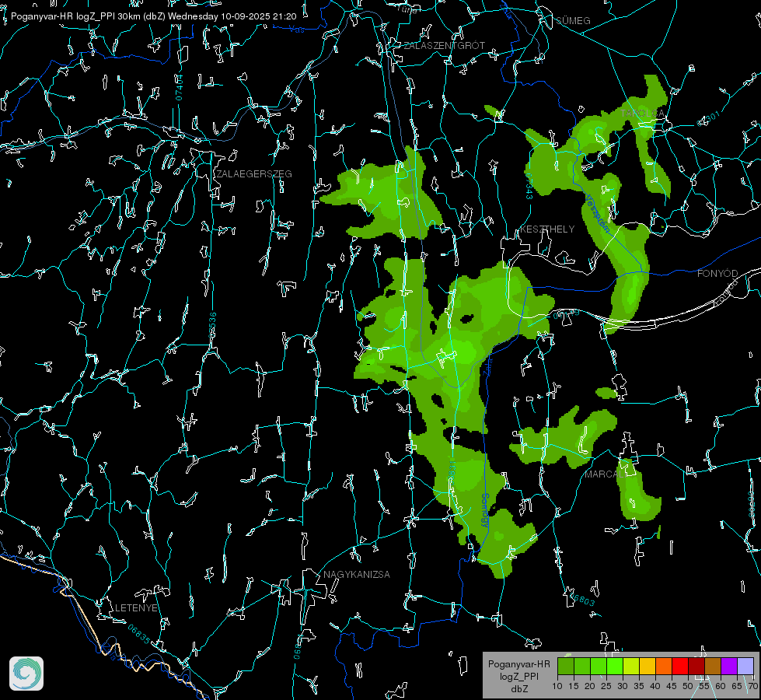Image resolution: width=761 pixels, height=700 pixels.
Task: Select the lavender 65–70 dBZ swatch
Action: pos(745,666)
